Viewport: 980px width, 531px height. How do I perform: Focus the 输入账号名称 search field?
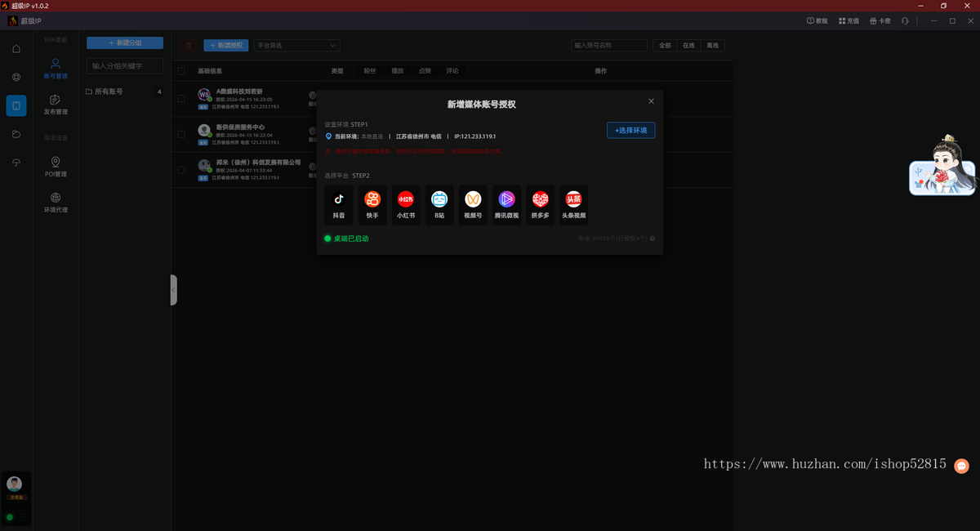point(609,46)
